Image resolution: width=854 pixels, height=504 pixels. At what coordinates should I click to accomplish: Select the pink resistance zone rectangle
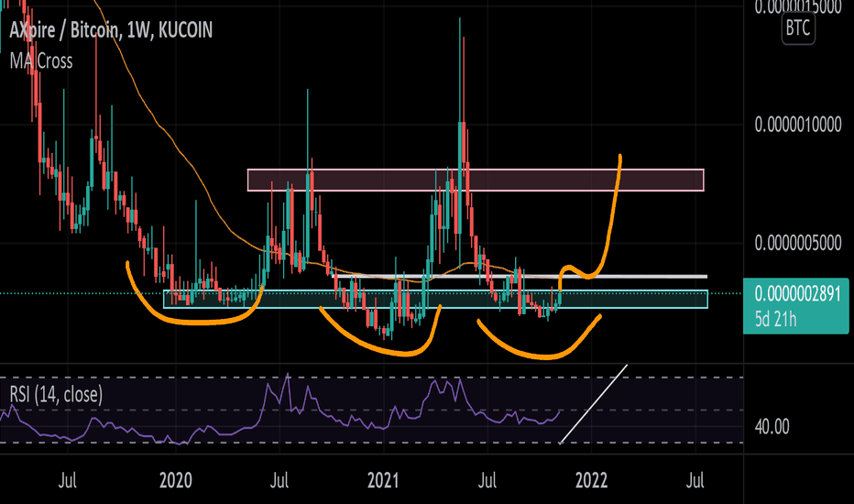pyautogui.click(x=476, y=181)
